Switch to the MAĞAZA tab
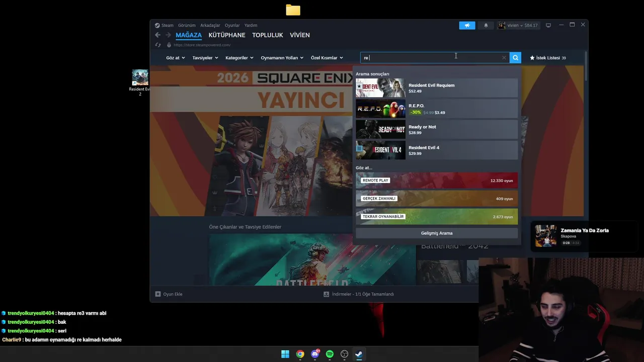Image resolution: width=644 pixels, height=362 pixels. pyautogui.click(x=189, y=35)
